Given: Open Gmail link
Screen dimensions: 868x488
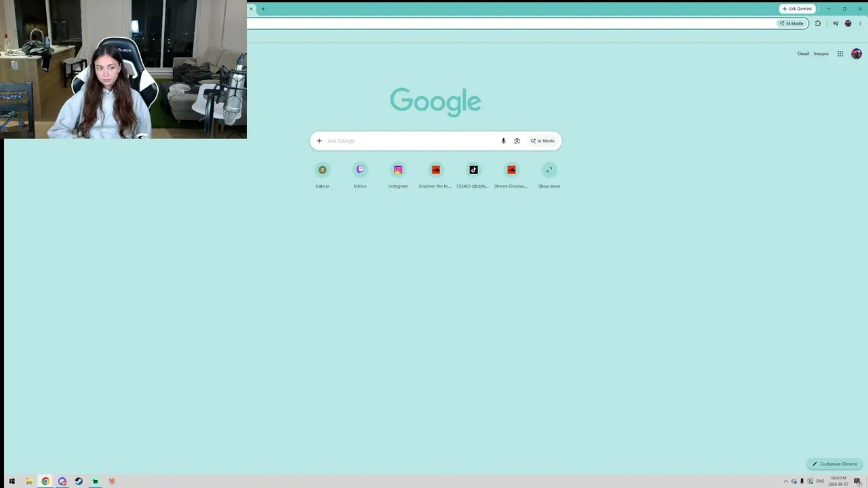Looking at the screenshot, I should 803,54.
